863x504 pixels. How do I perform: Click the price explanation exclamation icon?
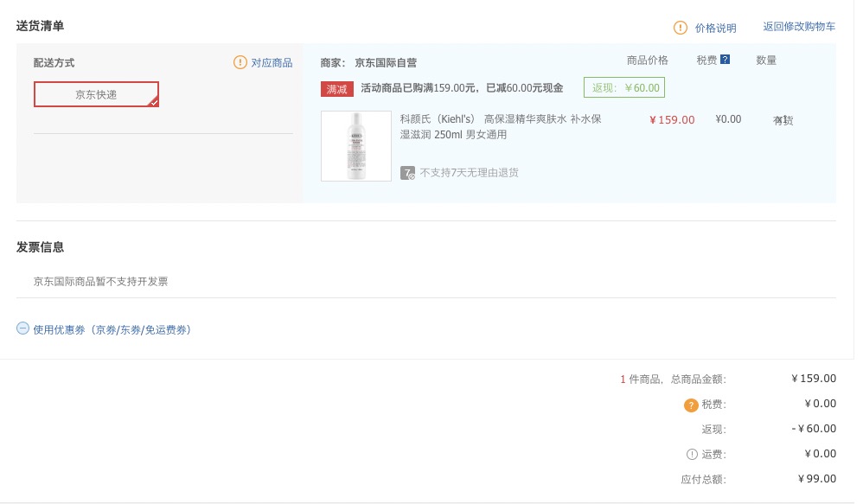pyautogui.click(x=681, y=28)
